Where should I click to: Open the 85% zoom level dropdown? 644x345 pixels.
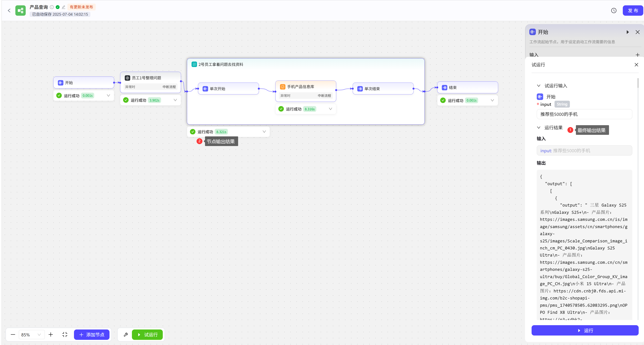tap(31, 334)
